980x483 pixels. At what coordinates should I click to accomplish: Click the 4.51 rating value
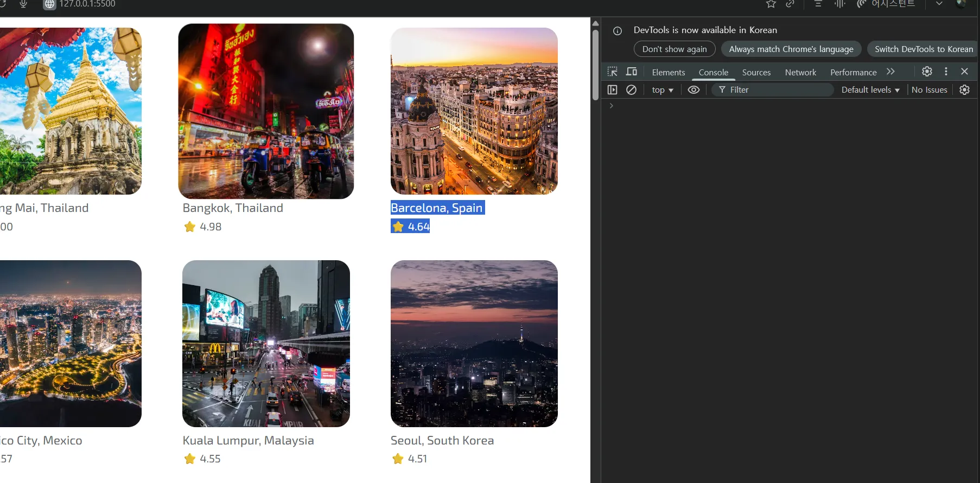(417, 459)
